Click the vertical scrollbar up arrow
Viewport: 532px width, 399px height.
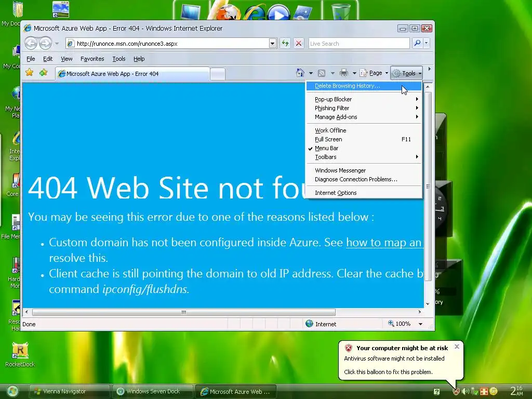(x=428, y=87)
